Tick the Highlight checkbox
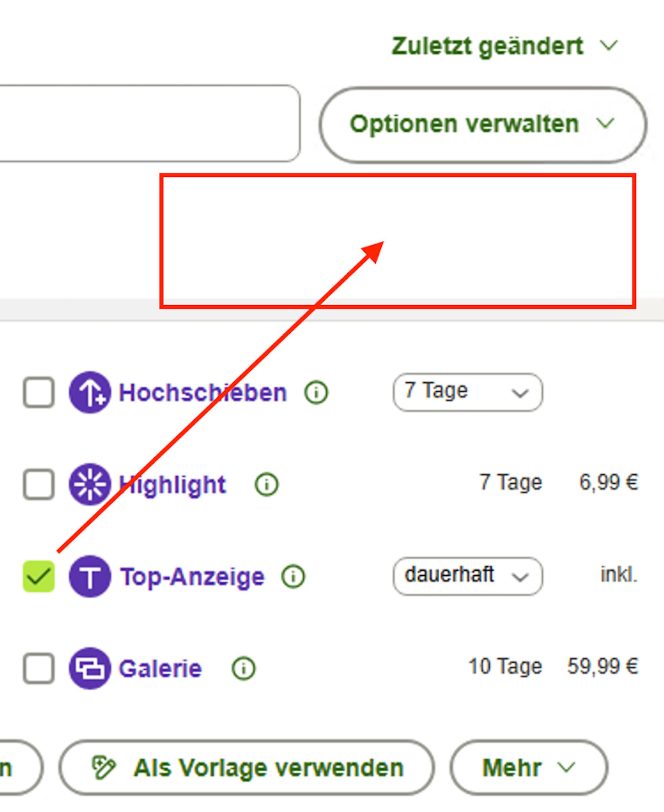664x812 pixels. click(39, 485)
